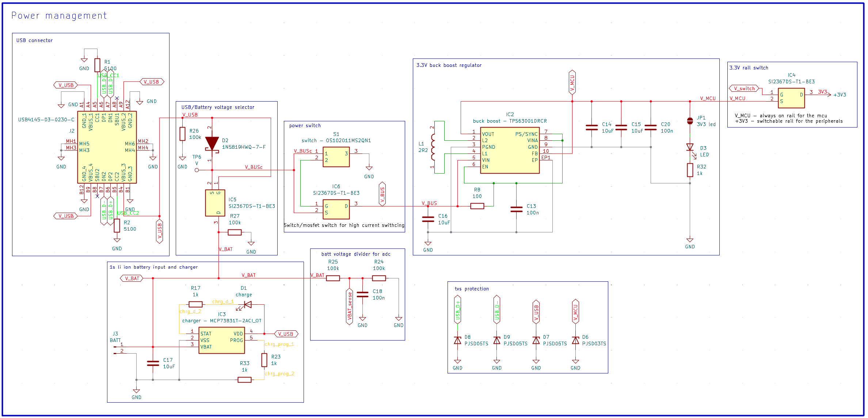
Task: Click the L1 2R2 inductor symbol
Action: point(433,147)
